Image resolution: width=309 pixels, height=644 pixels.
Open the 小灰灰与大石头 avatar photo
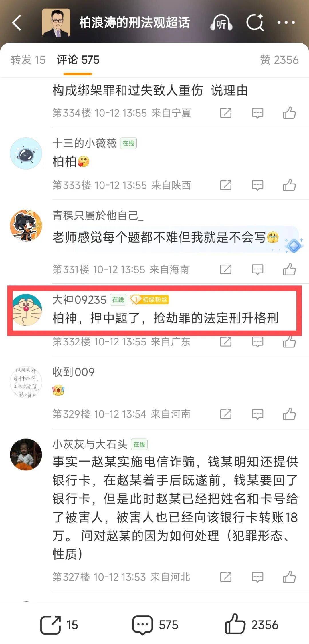point(26,454)
